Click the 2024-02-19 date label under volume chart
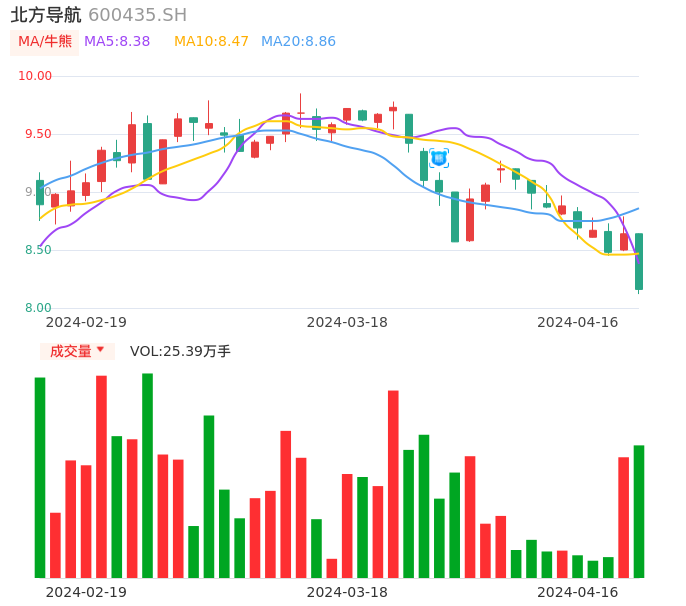Image resolution: width=686 pixels, height=606 pixels. pos(86,592)
